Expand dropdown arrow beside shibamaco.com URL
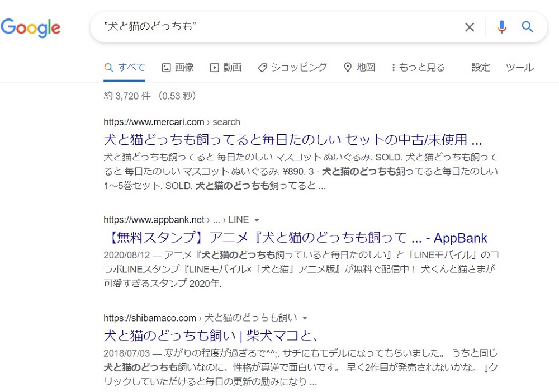 pos(305,318)
